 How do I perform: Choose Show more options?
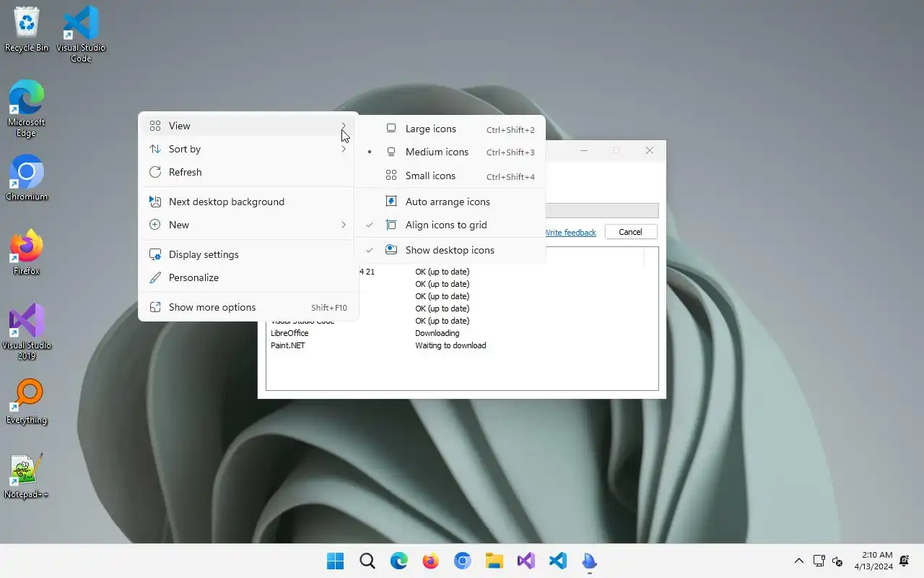click(x=248, y=307)
